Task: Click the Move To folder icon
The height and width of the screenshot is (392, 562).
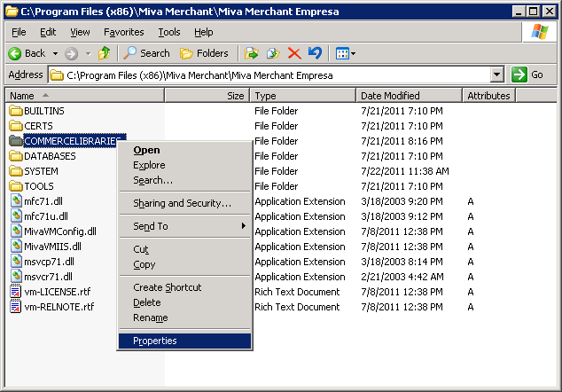Action: [x=251, y=53]
